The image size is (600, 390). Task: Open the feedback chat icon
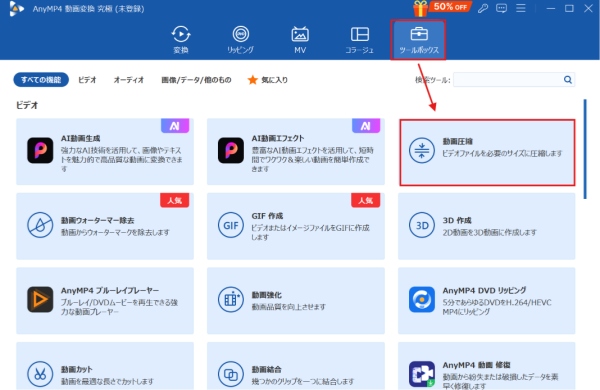pyautogui.click(x=501, y=8)
